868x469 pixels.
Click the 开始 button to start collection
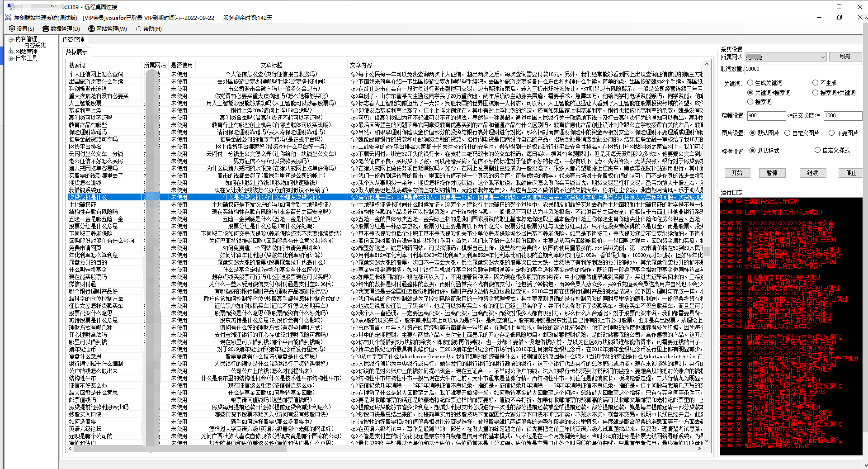737,173
